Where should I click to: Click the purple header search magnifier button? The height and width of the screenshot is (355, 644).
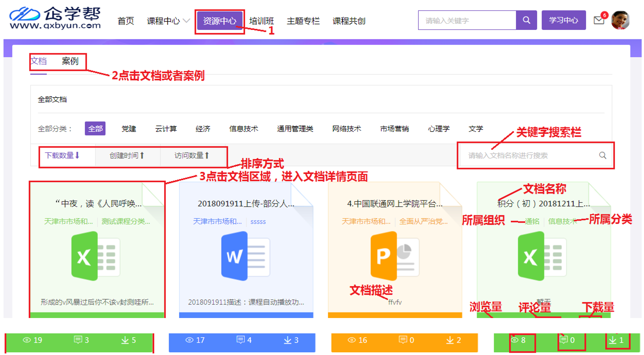click(526, 20)
